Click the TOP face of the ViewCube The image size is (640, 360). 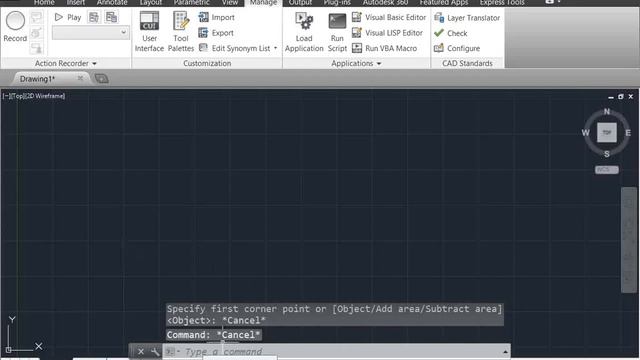(607, 133)
